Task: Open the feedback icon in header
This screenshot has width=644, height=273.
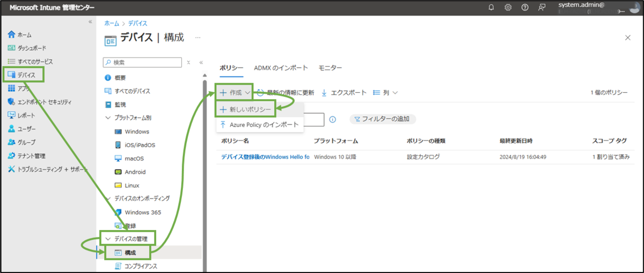Action: [x=542, y=7]
